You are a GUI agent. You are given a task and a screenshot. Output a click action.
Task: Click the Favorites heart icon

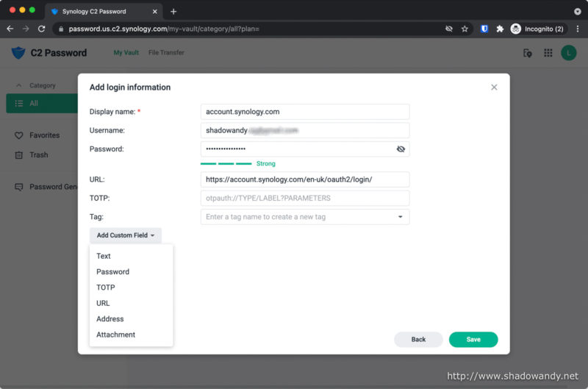point(19,135)
